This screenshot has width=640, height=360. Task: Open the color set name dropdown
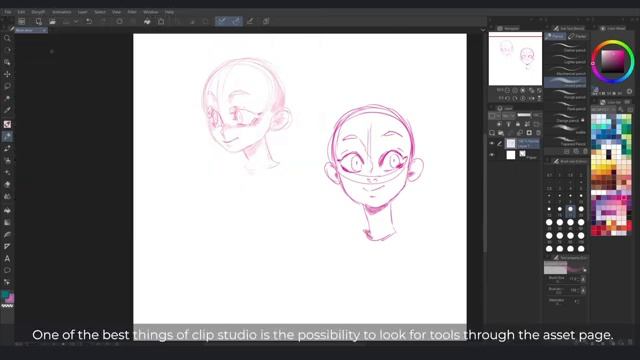pos(604,109)
